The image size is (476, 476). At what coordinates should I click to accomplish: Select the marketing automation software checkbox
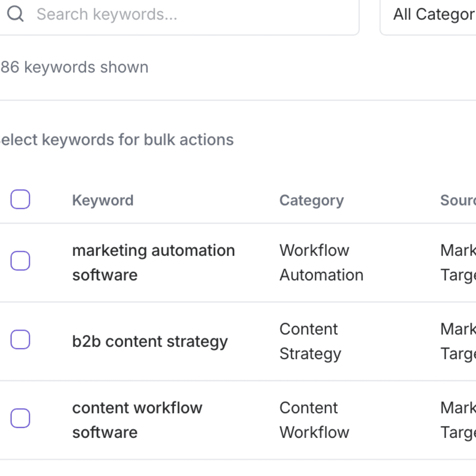[20, 261]
